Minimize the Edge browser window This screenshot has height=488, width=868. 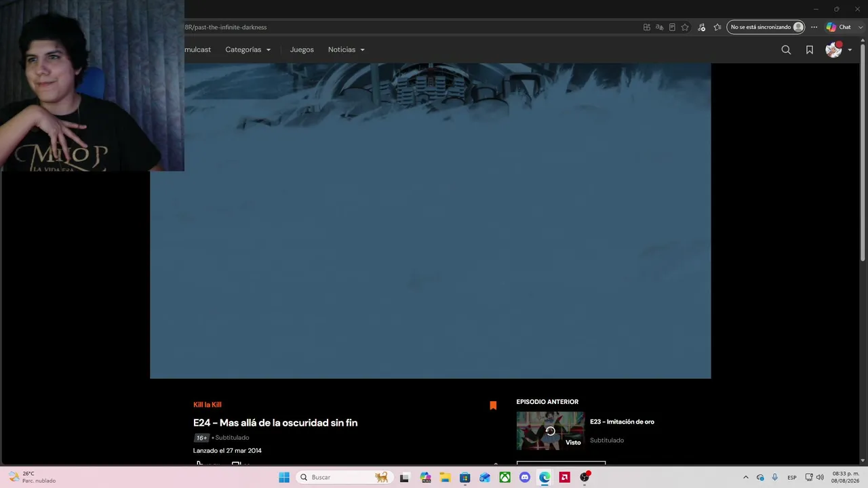click(x=816, y=9)
